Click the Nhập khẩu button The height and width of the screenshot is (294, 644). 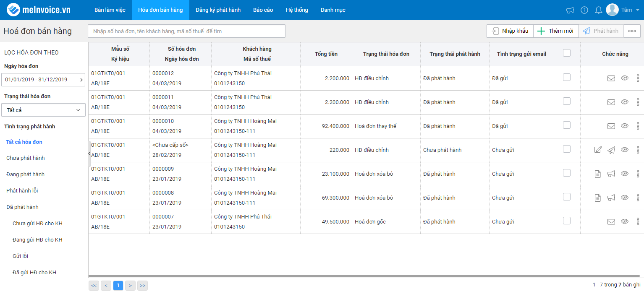[x=510, y=31]
